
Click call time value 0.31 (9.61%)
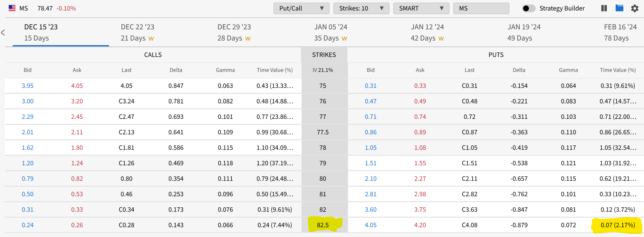coord(275,210)
